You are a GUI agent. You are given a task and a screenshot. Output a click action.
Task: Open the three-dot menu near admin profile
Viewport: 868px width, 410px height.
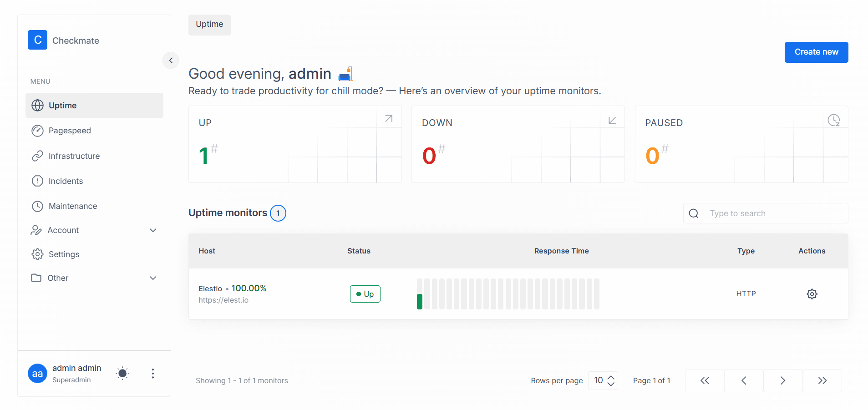click(153, 373)
